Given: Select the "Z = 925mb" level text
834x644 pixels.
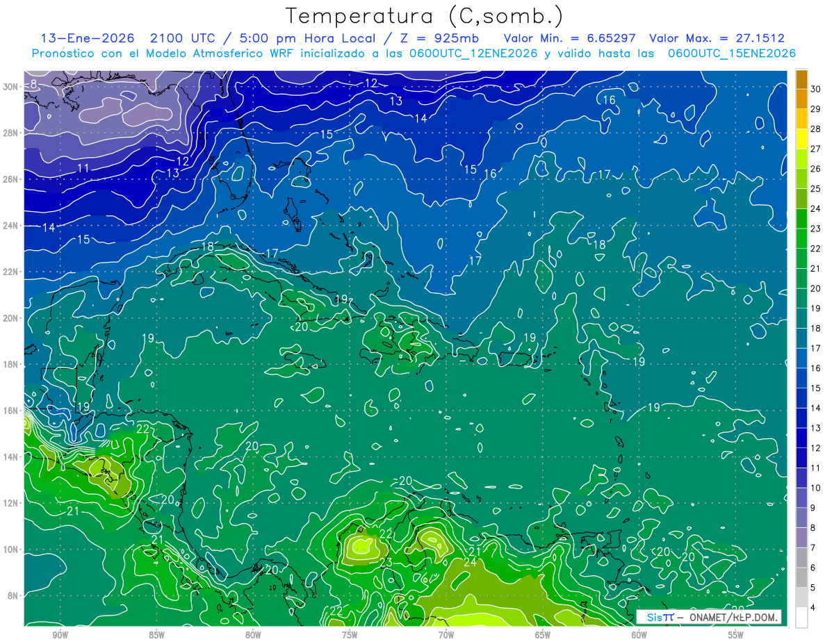Looking at the screenshot, I should point(437,38).
